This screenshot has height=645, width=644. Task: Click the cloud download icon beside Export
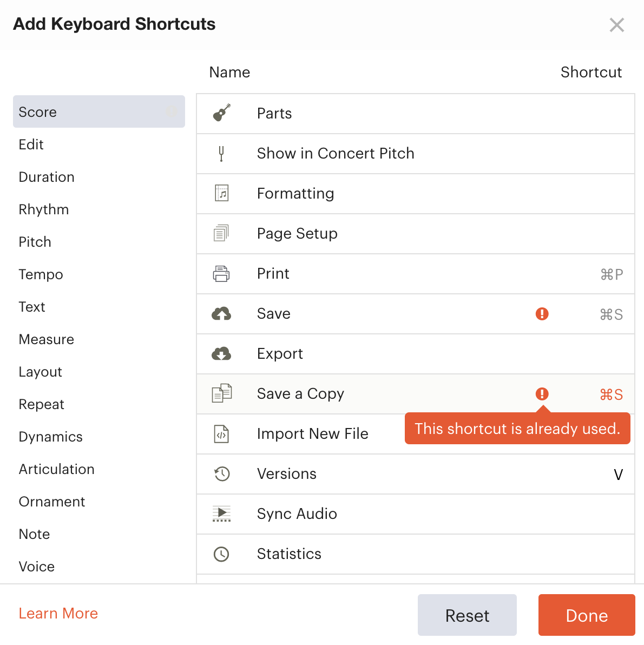pos(221,354)
